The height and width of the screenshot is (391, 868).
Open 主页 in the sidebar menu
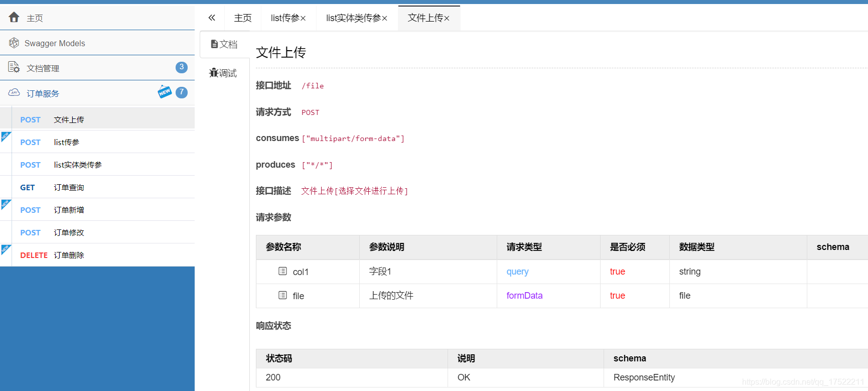97,18
